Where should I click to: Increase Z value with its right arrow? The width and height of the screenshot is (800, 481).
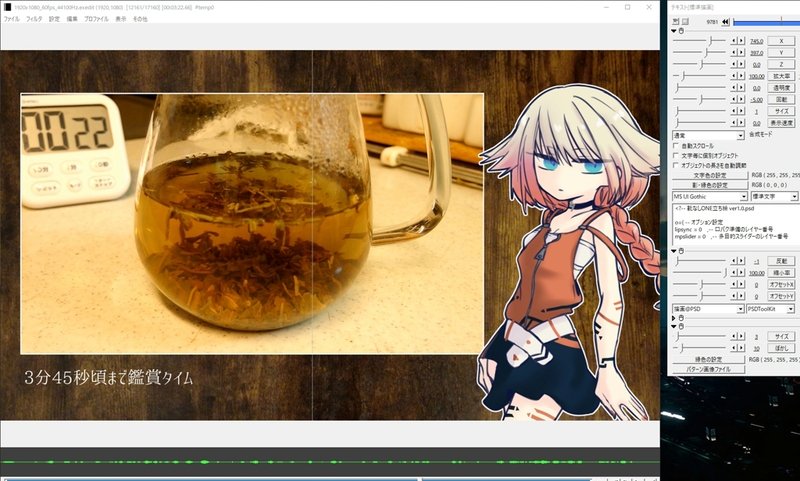pos(741,64)
